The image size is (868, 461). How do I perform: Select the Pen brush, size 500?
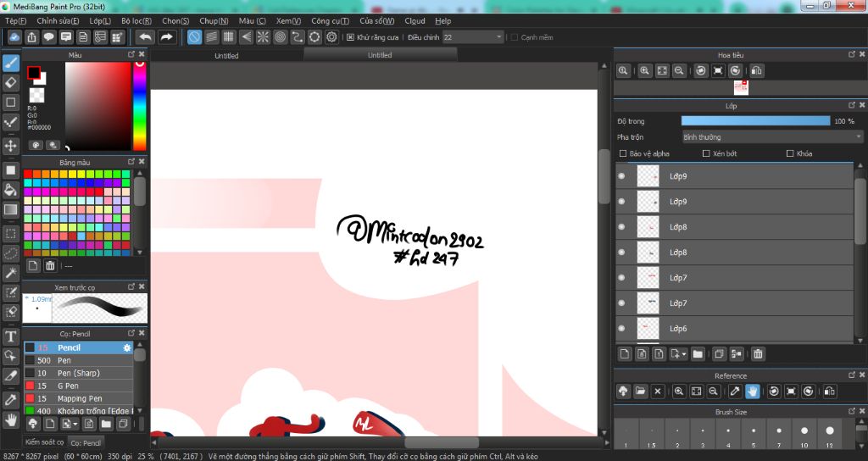pos(79,360)
